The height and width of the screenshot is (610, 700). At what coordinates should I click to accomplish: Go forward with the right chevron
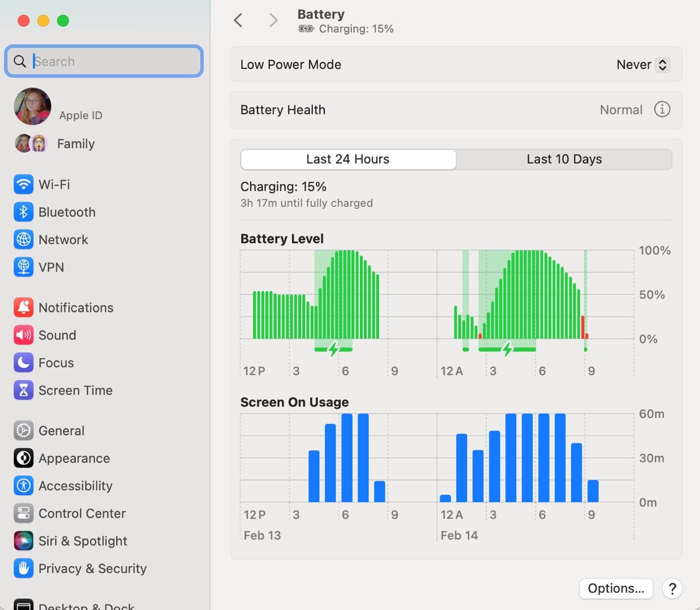273,21
